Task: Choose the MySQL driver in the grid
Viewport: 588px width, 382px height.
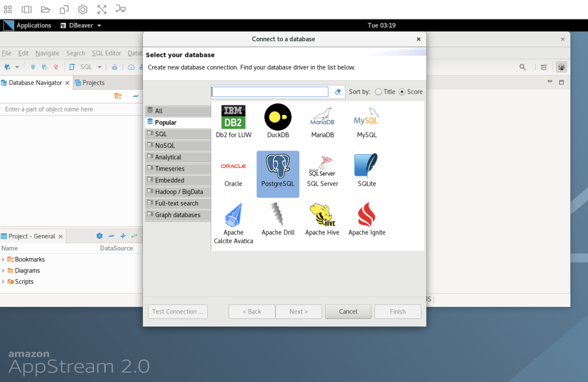Action: (x=366, y=121)
